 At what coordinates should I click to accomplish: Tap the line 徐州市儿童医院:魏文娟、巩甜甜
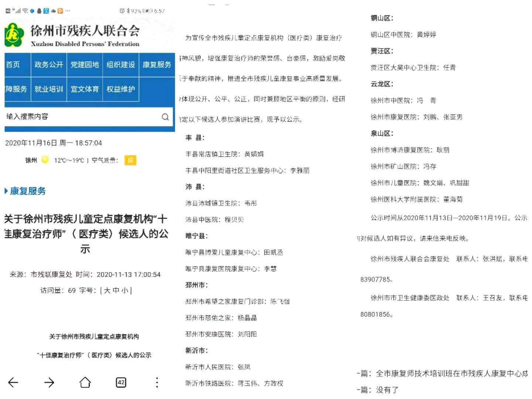[420, 183]
